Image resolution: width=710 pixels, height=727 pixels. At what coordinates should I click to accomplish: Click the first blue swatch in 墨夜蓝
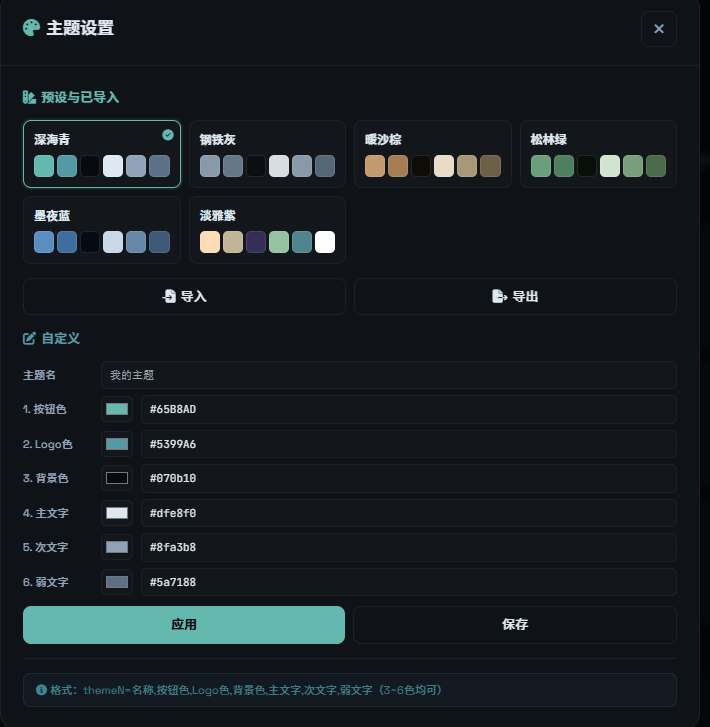(44, 242)
